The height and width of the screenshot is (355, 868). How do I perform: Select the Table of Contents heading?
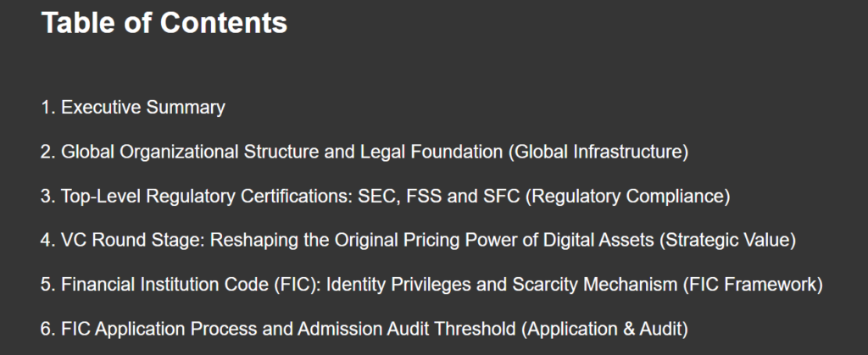(164, 23)
